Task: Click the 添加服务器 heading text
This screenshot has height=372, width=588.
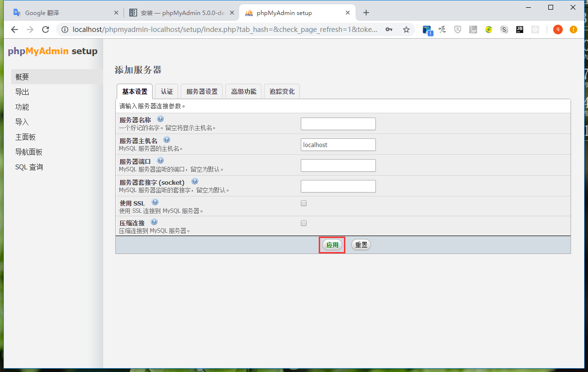Action: pyautogui.click(x=138, y=70)
